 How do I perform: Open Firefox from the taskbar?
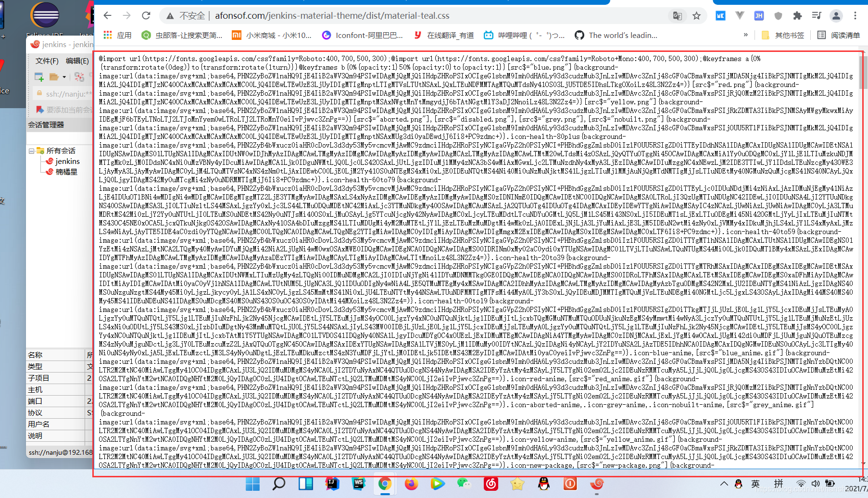pos(411,484)
